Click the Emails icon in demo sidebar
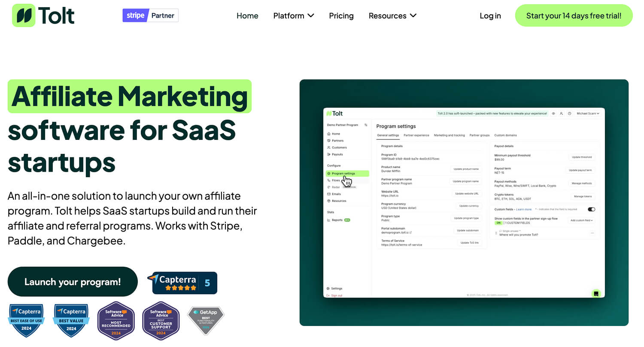The width and height of the screenshot is (644, 347). tap(328, 194)
